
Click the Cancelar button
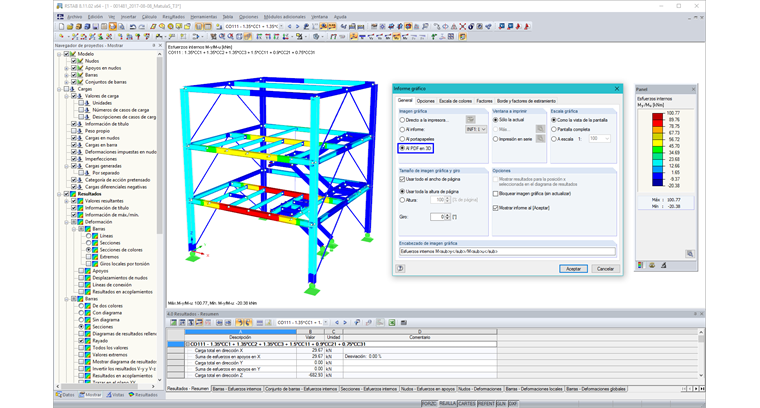[605, 268]
